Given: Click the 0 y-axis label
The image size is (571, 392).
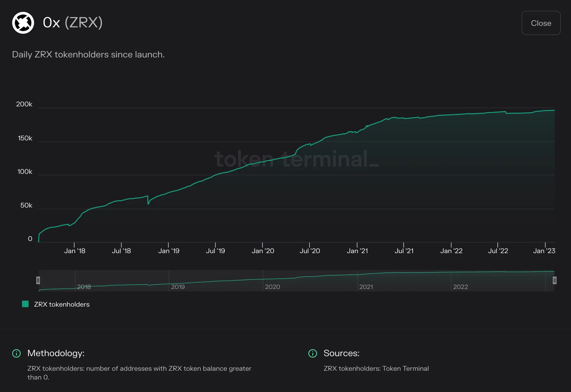Looking at the screenshot, I should click(30, 239).
